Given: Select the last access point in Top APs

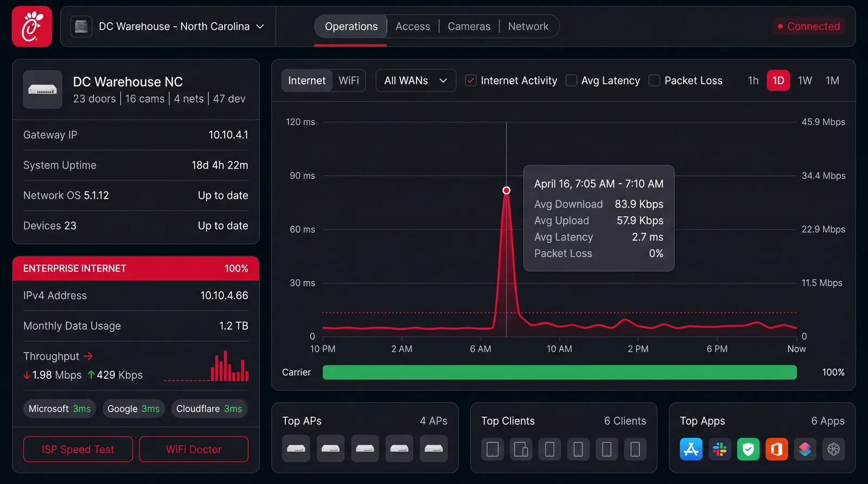Looking at the screenshot, I should [434, 448].
